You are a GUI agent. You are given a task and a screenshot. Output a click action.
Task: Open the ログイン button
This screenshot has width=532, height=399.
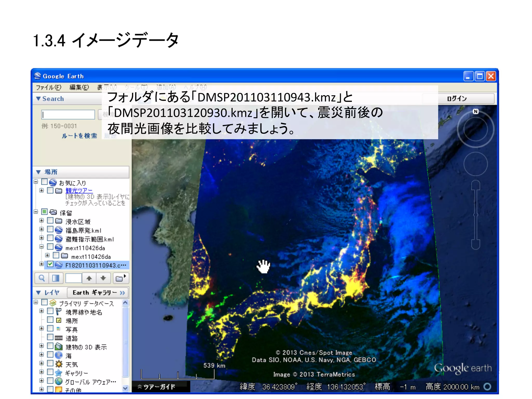tap(457, 98)
